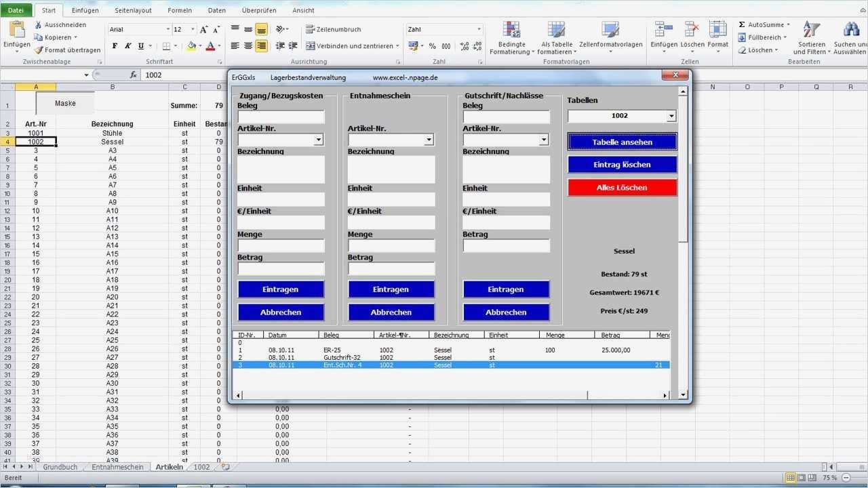Open the font size dropdown showing 12
The height and width of the screenshot is (488, 868).
193,30
